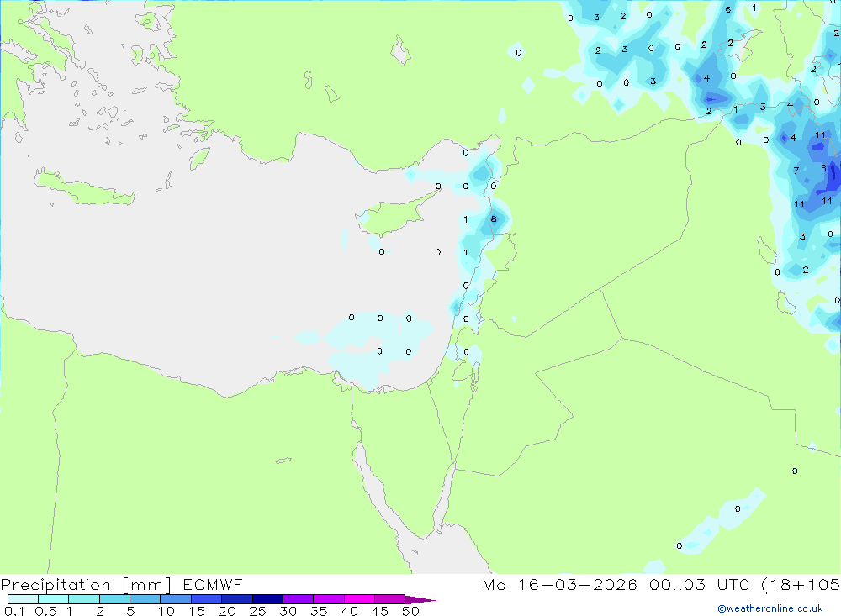
Task: Click the "Mo 16-03-2026" date text
Action: [559, 584]
